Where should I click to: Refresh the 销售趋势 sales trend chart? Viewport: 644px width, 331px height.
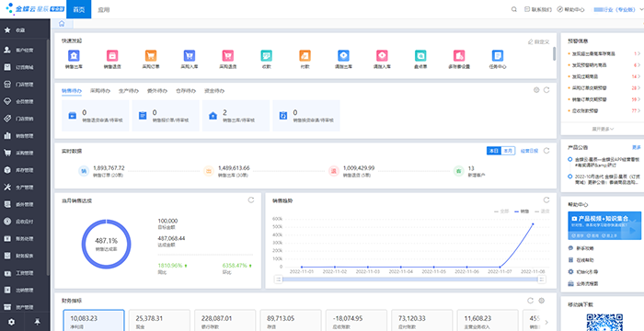click(x=546, y=200)
